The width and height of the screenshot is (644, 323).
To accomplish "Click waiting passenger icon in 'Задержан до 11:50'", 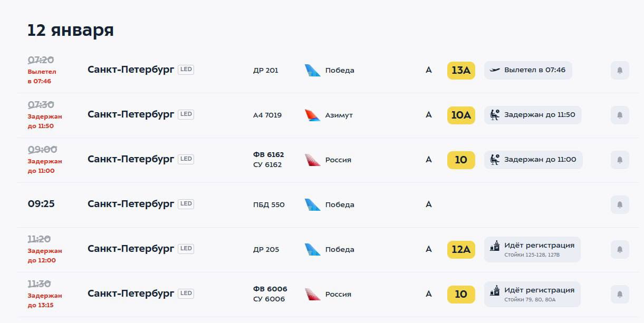I will [495, 115].
